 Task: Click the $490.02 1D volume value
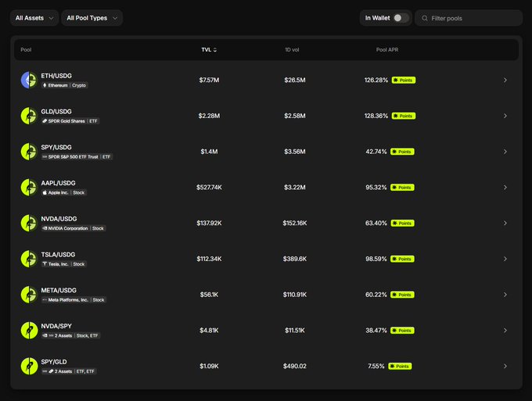point(295,366)
